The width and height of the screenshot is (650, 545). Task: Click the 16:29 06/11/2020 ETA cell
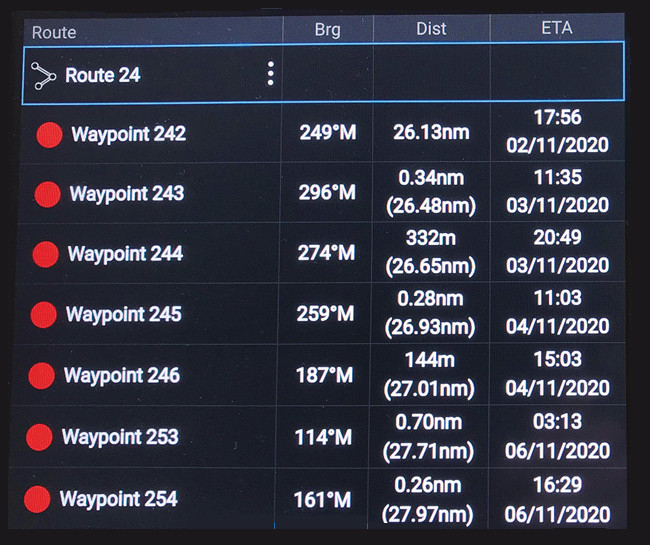pos(558,499)
